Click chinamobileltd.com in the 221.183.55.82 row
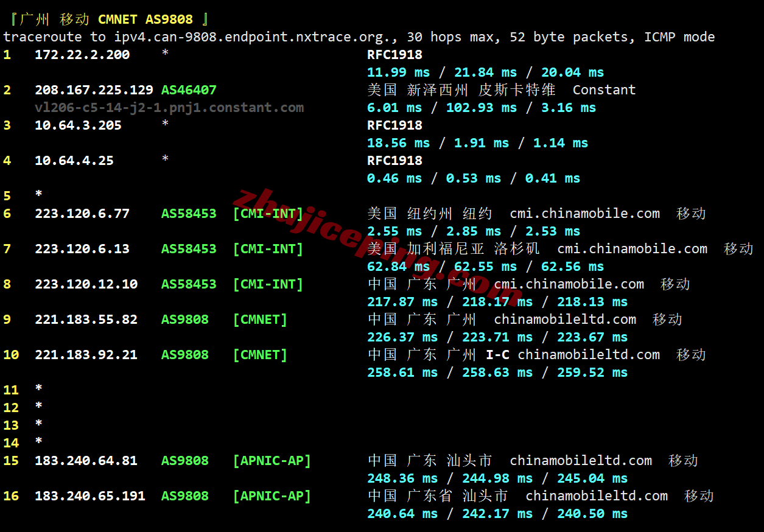Viewport: 764px width, 532px height. [x=565, y=320]
